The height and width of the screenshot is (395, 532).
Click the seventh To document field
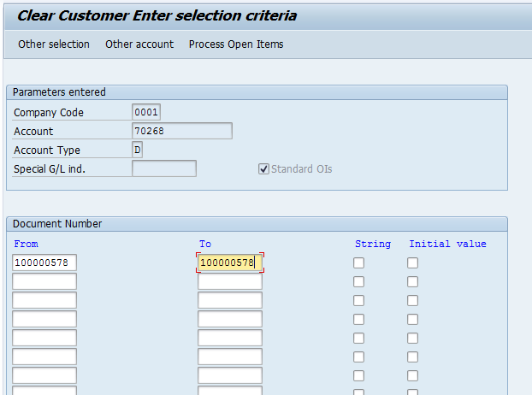coord(230,375)
